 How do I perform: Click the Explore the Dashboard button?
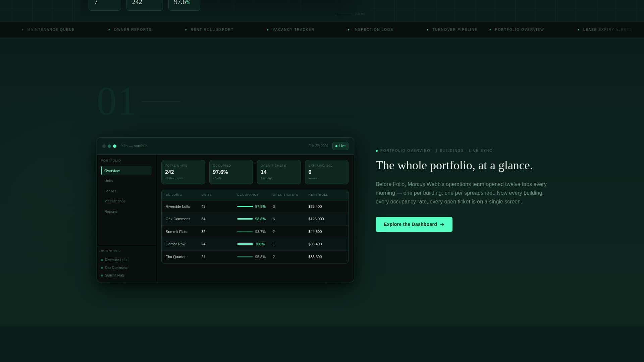[414, 224]
